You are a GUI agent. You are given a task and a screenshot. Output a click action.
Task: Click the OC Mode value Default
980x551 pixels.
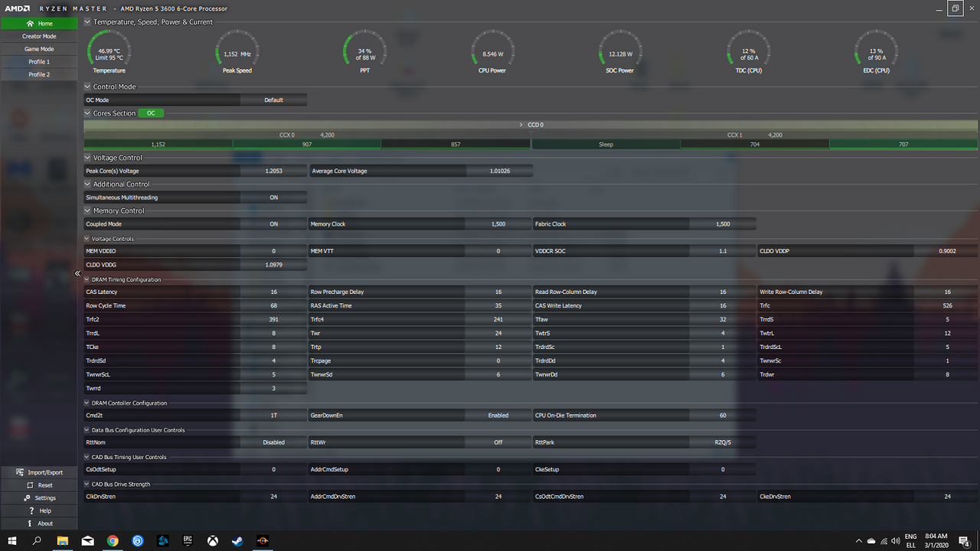[273, 100]
